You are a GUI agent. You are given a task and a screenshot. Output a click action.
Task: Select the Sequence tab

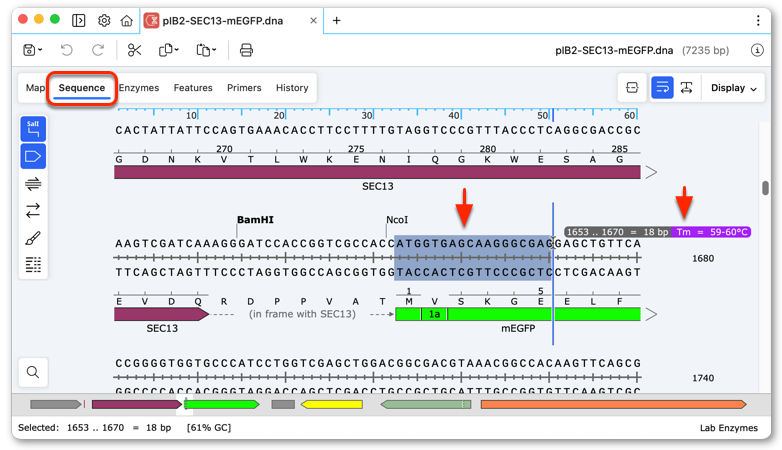pyautogui.click(x=82, y=88)
